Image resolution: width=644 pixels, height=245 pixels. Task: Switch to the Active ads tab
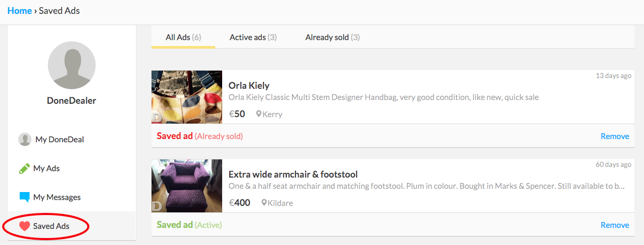[253, 37]
